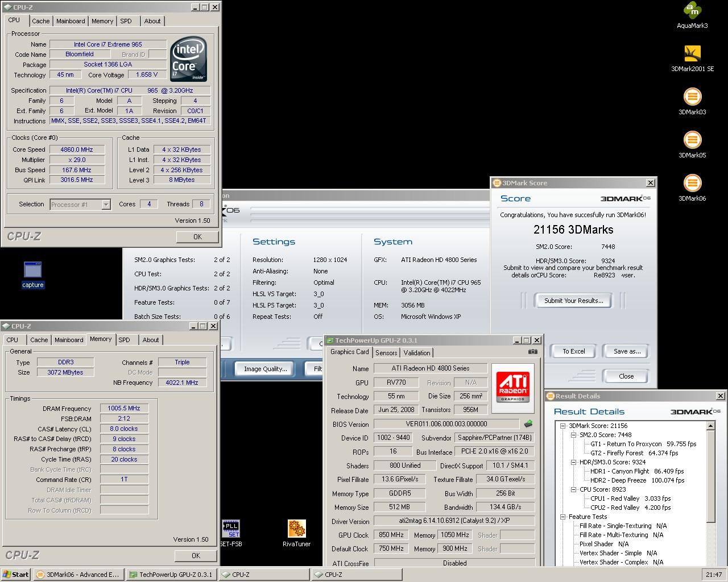Switch to Sensors tab in GPU-Z
The height and width of the screenshot is (582, 728).
click(386, 353)
